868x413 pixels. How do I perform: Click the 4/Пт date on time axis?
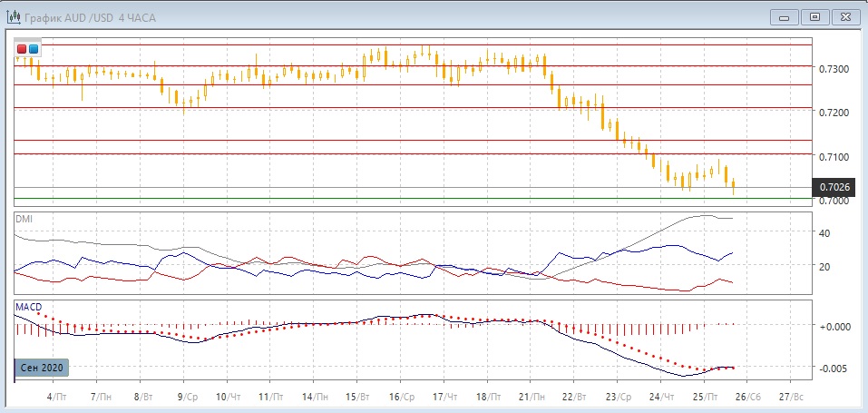click(x=57, y=398)
